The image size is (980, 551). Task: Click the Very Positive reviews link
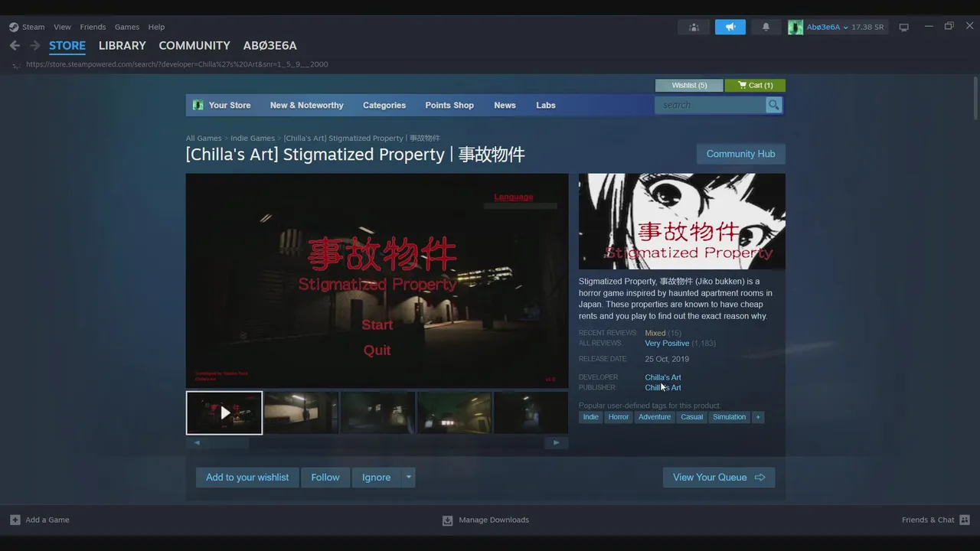coord(667,343)
